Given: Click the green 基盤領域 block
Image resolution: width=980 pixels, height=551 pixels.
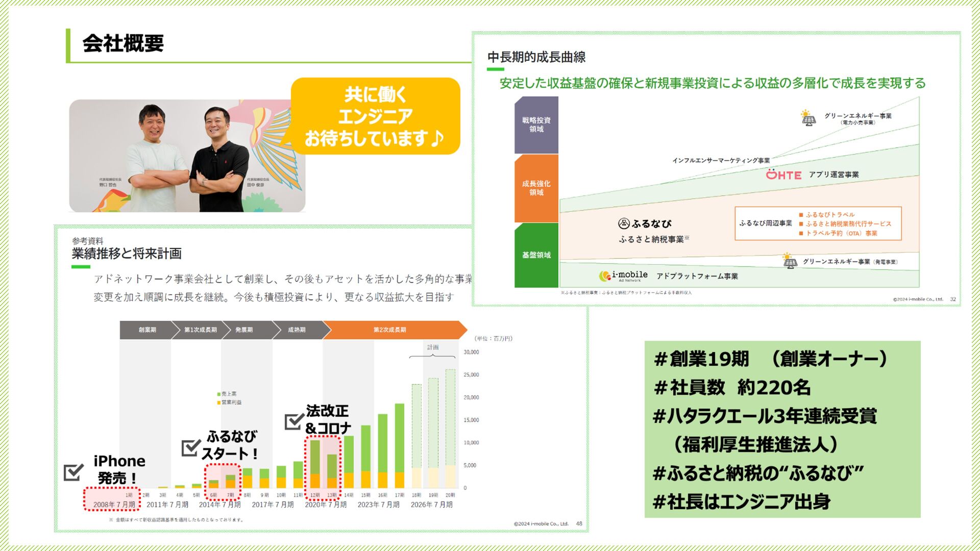Looking at the screenshot, I should click(x=536, y=255).
